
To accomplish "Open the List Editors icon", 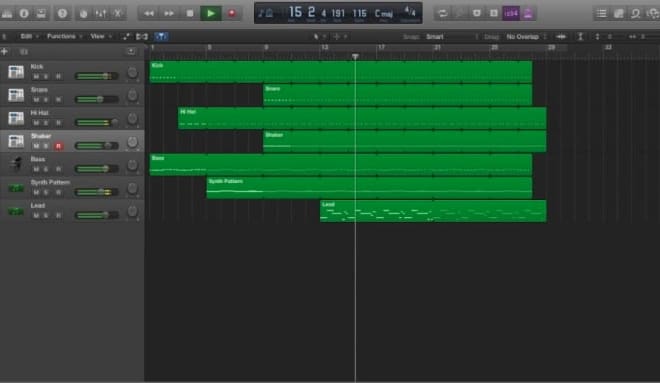I will [x=601, y=13].
